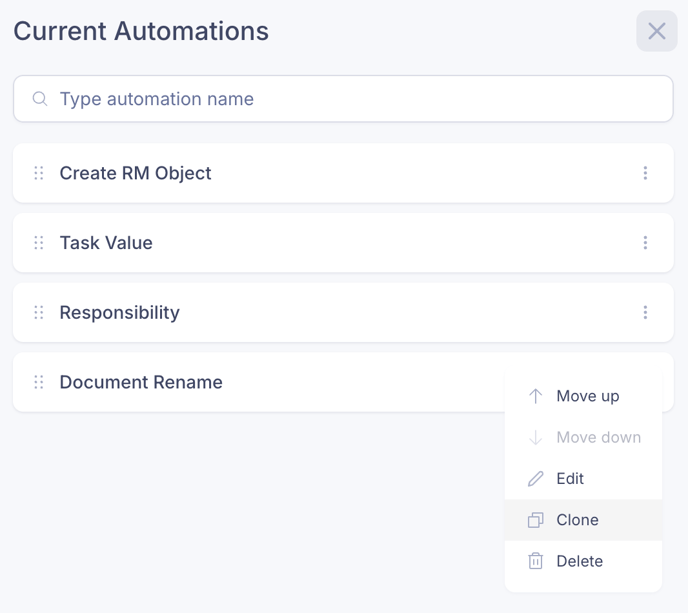Click the Task Value automation name
688x613 pixels.
(106, 243)
